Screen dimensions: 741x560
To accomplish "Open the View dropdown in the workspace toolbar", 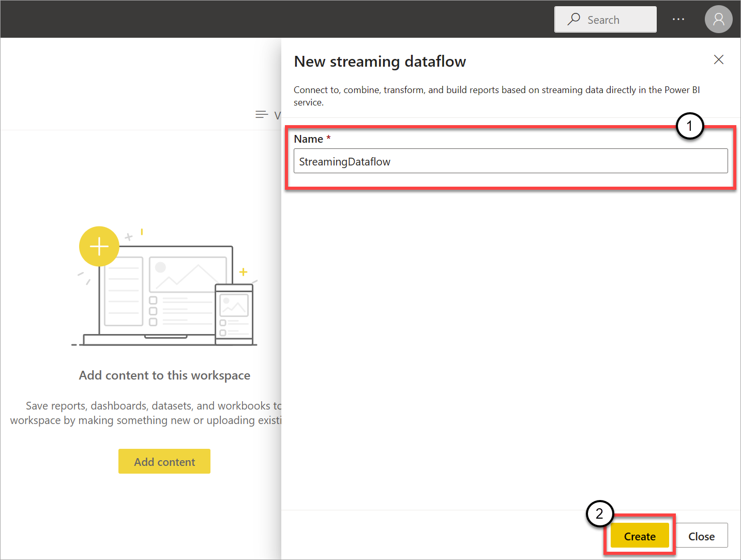I will [x=274, y=114].
